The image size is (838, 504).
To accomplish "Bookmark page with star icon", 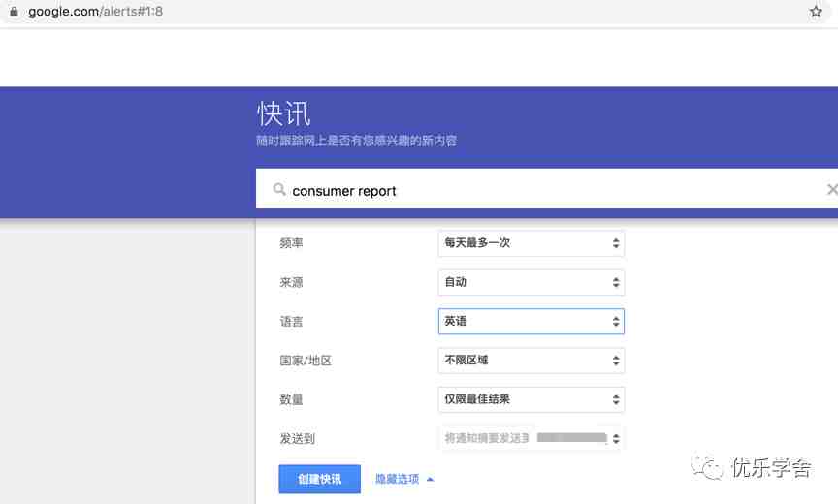I will point(815,12).
